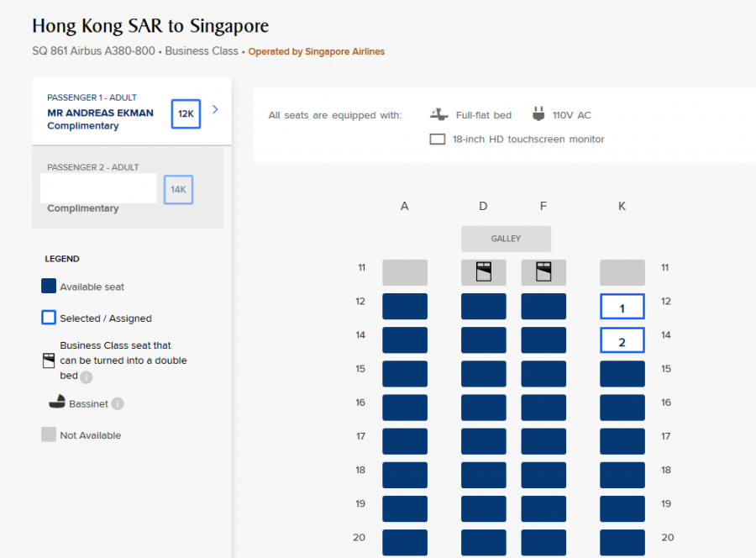The image size is (756, 558).
Task: Click the Available seat dark blue swatch
Action: click(x=49, y=287)
